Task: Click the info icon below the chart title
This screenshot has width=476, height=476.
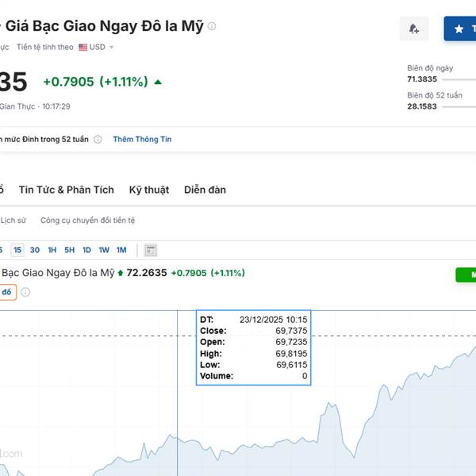Action: (x=25, y=292)
